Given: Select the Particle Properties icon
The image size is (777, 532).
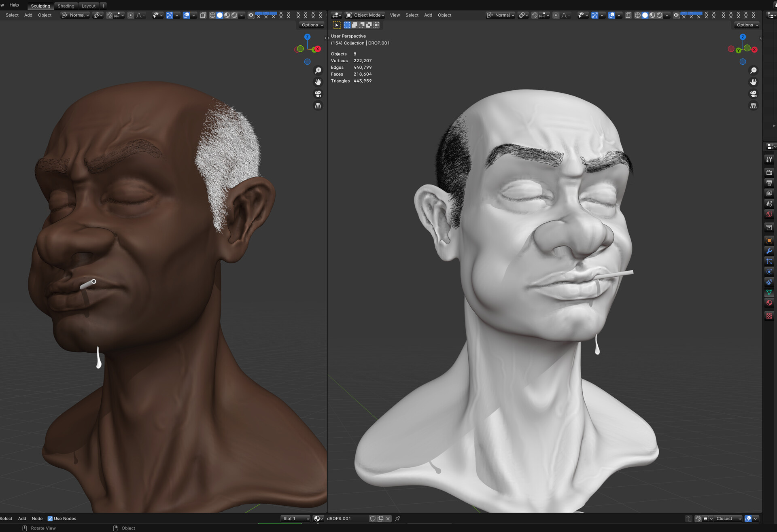Looking at the screenshot, I should [769, 261].
